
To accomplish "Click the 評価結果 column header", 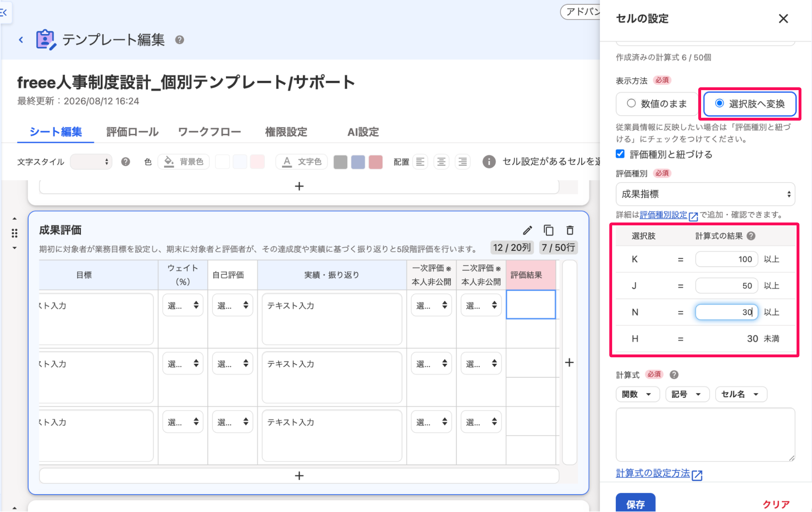I will [531, 275].
